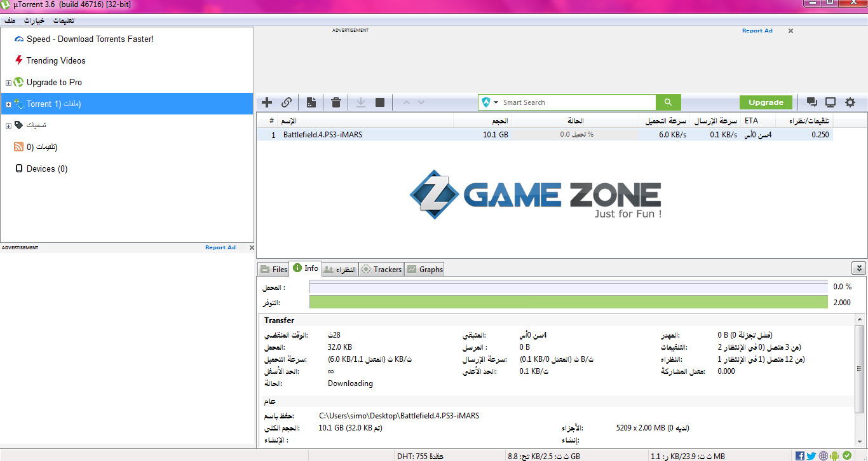
Task: Switch to the النظراء peers tab
Action: pyautogui.click(x=340, y=270)
